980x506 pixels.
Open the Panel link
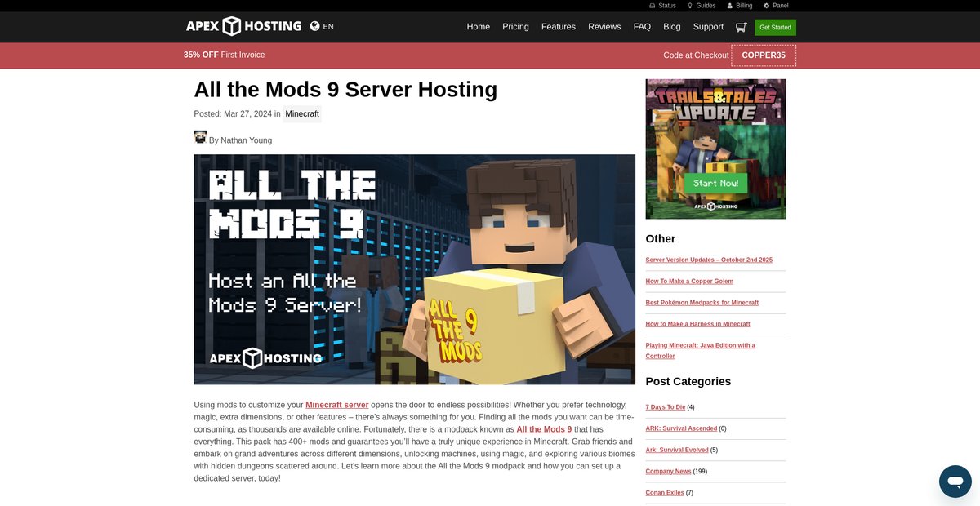(x=776, y=6)
